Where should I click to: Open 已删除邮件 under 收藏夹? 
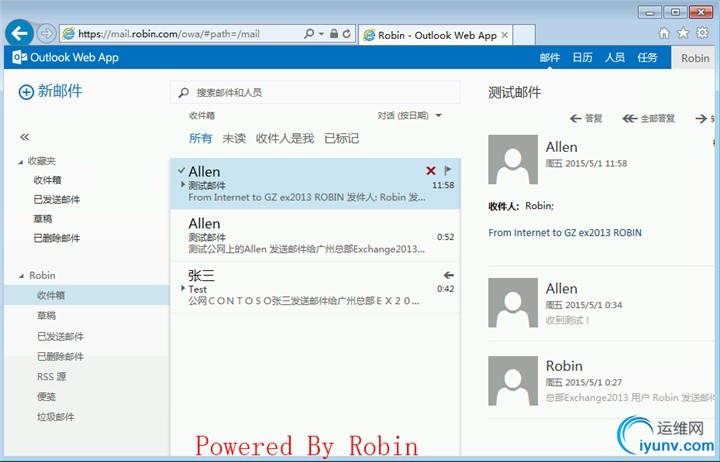click(x=57, y=238)
